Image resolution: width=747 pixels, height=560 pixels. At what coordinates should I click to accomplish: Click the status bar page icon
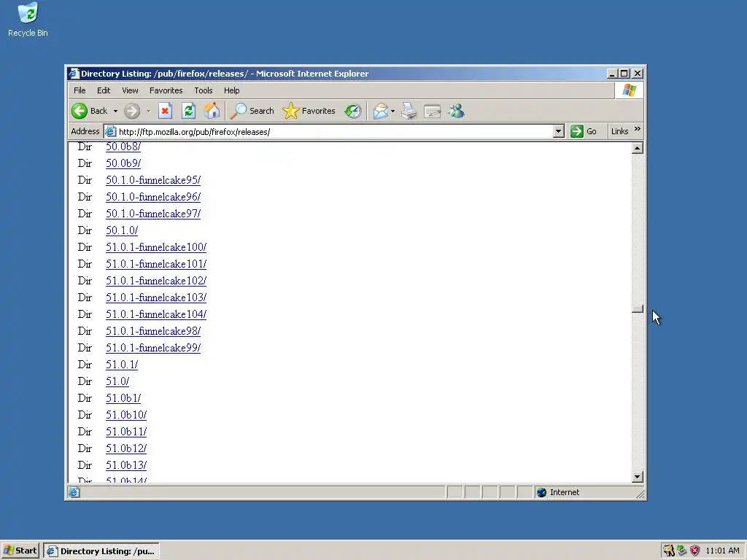point(74,492)
